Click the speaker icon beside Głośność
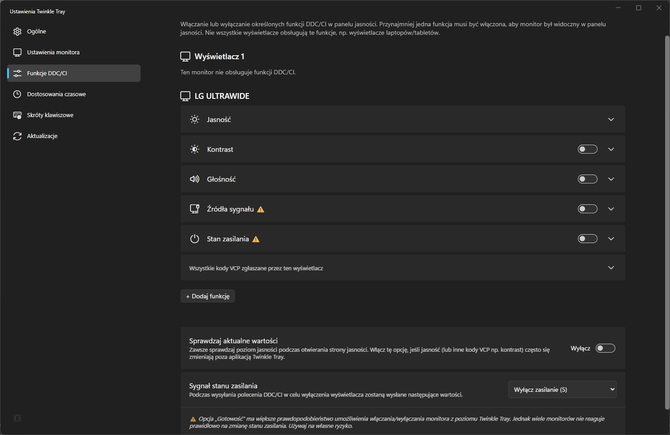 pyautogui.click(x=195, y=179)
